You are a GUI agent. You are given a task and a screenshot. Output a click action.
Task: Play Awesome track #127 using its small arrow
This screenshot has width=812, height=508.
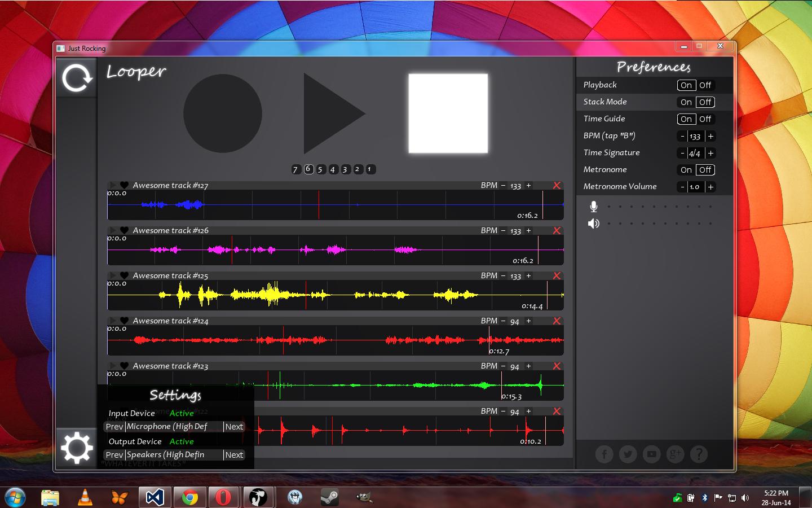[113, 185]
